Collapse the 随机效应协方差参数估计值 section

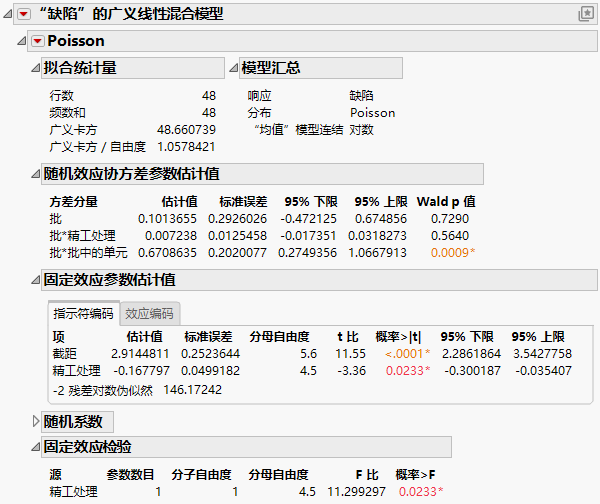pyautogui.click(x=36, y=174)
